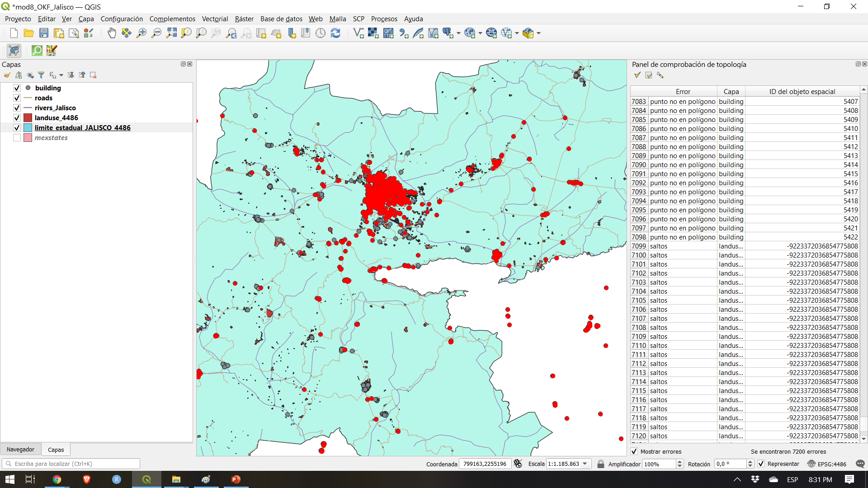Uncheck the roads layer visibility
Image resolution: width=868 pixels, height=488 pixels.
click(17, 98)
